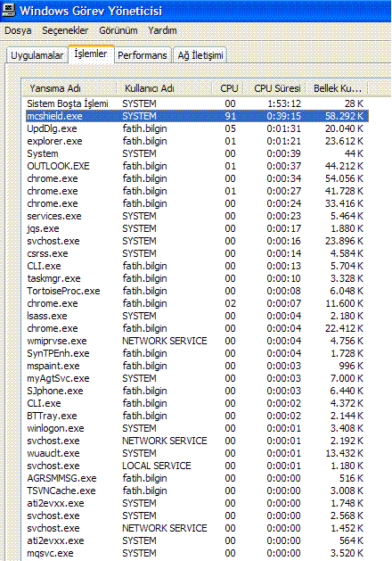Select the myAgtSvc.exe process
Viewport: 392px width, 561px height.
[x=197, y=378]
